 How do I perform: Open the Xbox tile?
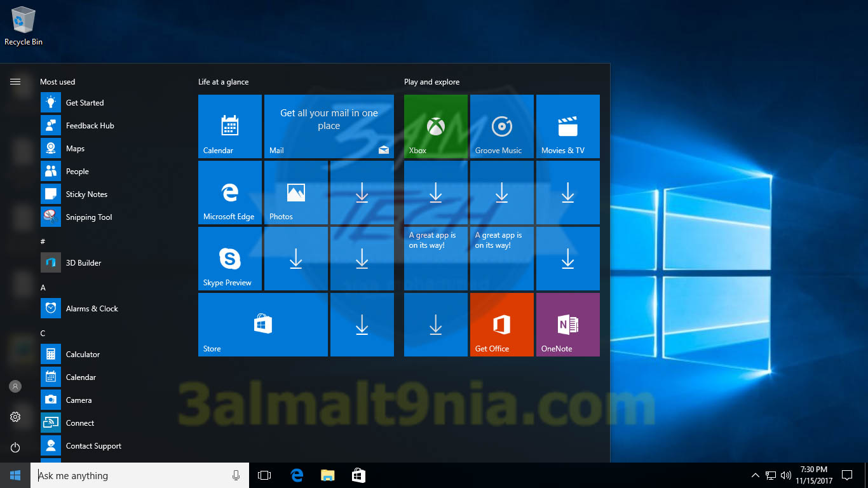click(436, 126)
